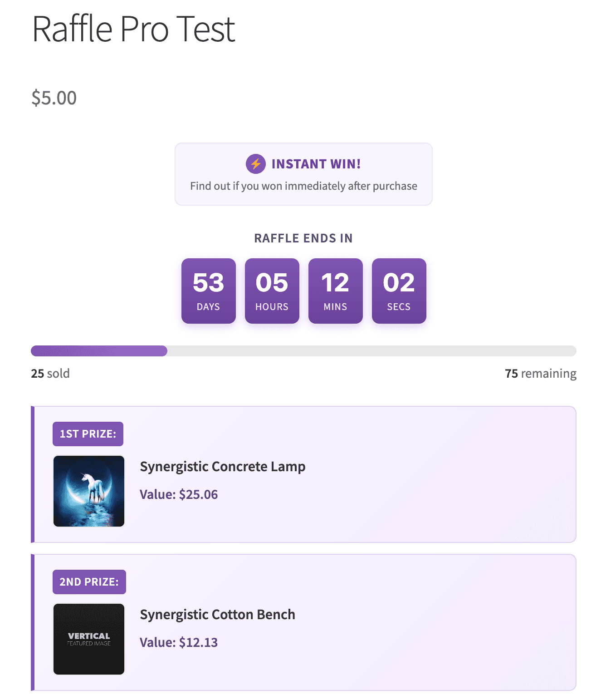This screenshot has height=700, width=606.
Task: Click the lightning bolt Instant Win icon
Action: point(256,164)
